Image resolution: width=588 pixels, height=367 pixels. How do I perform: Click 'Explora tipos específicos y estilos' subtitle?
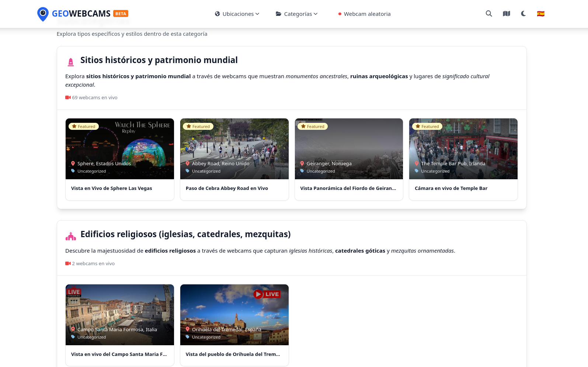(132, 34)
